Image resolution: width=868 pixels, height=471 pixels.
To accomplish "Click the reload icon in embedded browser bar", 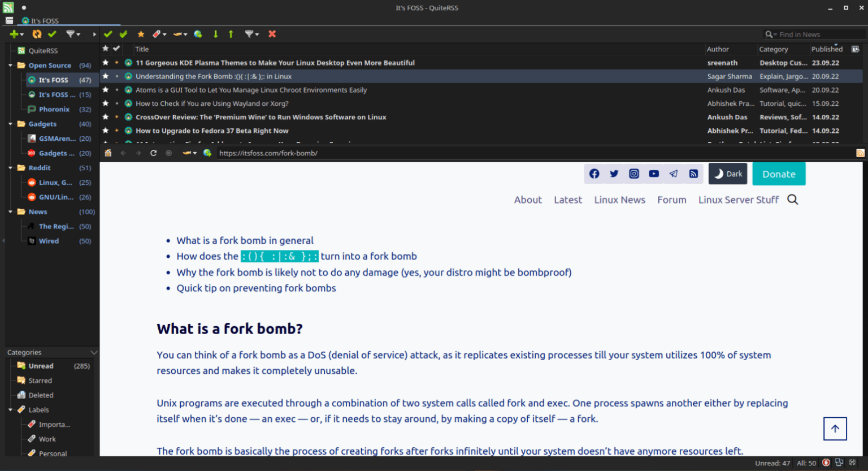I will pyautogui.click(x=153, y=153).
